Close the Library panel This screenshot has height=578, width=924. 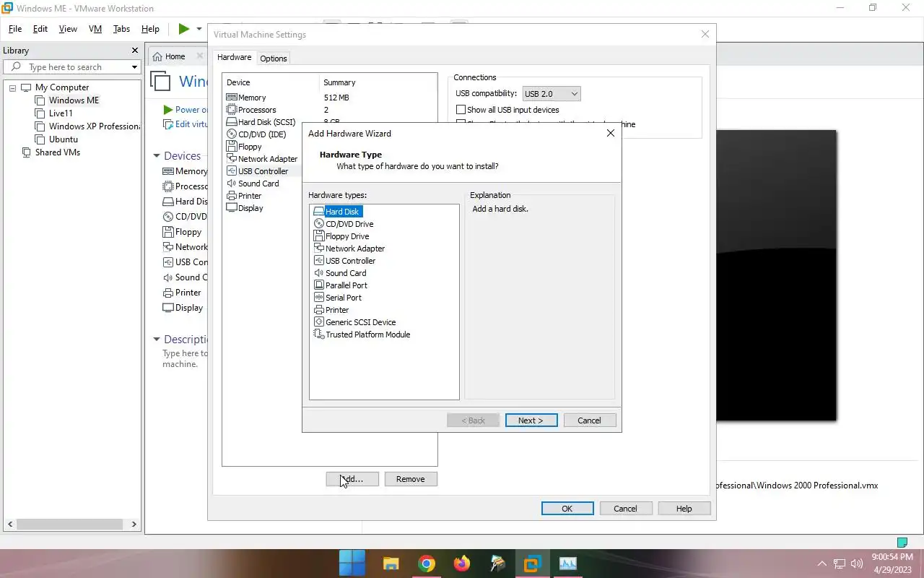[134, 51]
